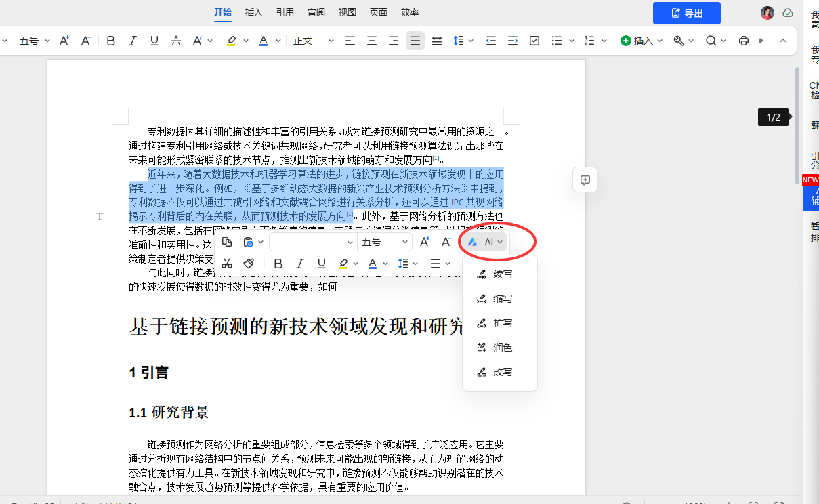Click the decrease indent icon
Screen dimensions: 819x504
tap(491, 41)
